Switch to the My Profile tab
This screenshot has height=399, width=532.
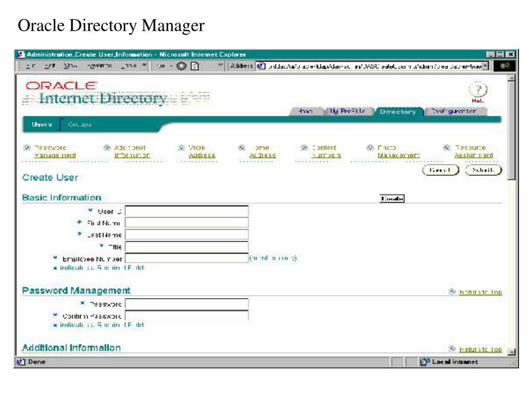click(348, 111)
